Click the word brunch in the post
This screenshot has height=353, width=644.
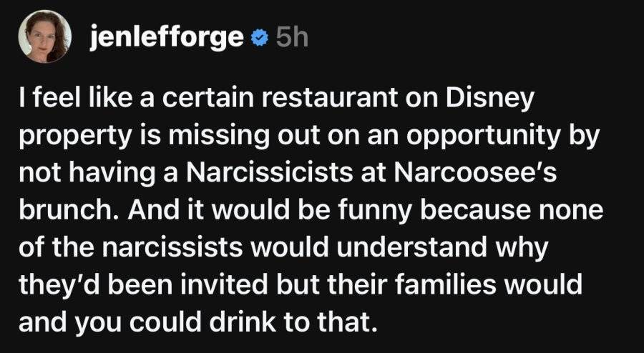coord(69,210)
